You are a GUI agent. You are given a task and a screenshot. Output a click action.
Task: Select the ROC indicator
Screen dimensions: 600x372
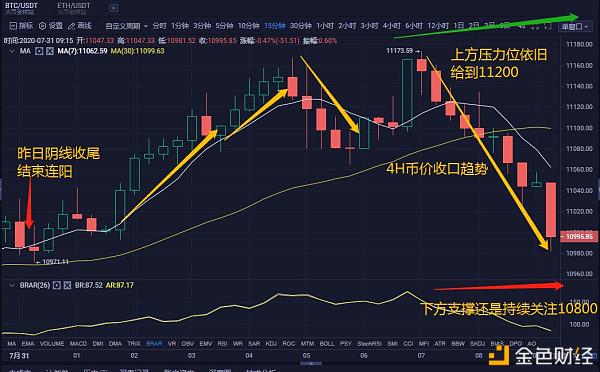[289, 344]
